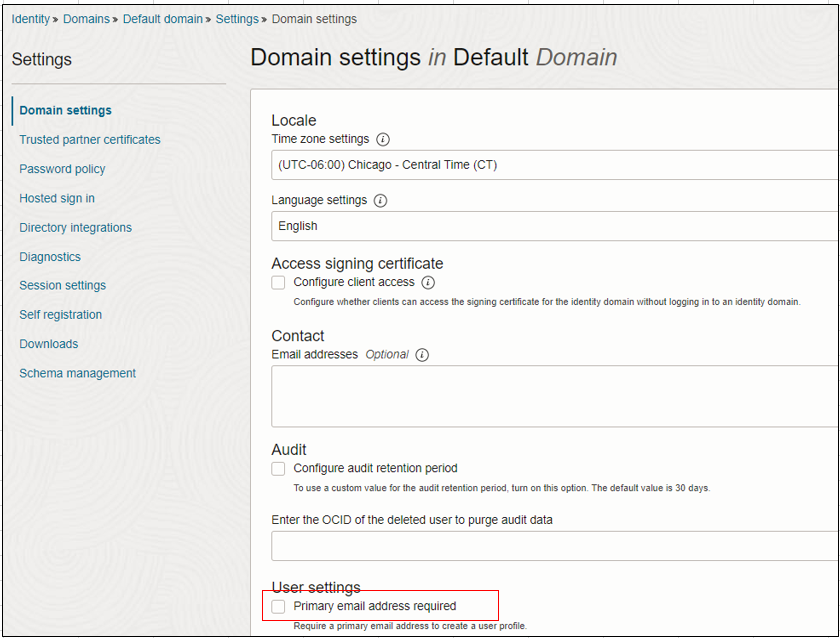Click the Settings breadcrumb link
The image size is (840, 638).
237,19
